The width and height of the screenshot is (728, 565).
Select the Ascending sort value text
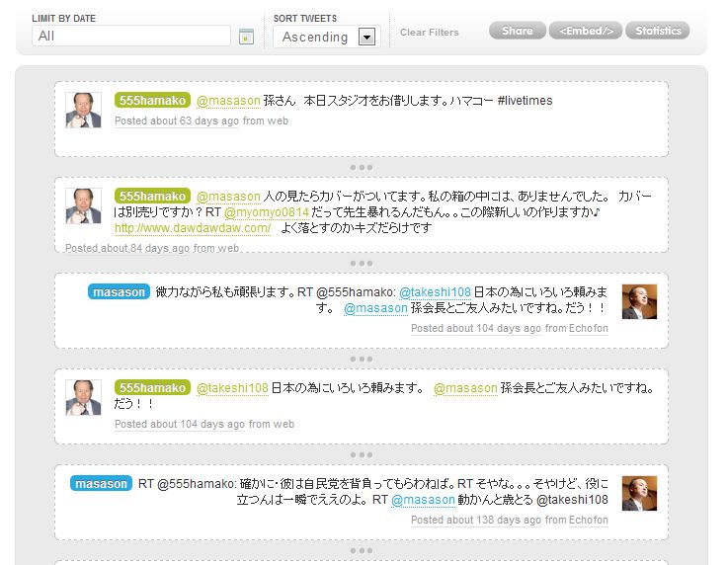[315, 37]
